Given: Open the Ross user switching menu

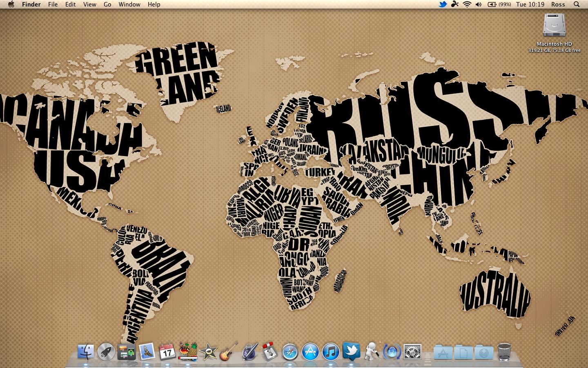Looking at the screenshot, I should click(558, 4).
